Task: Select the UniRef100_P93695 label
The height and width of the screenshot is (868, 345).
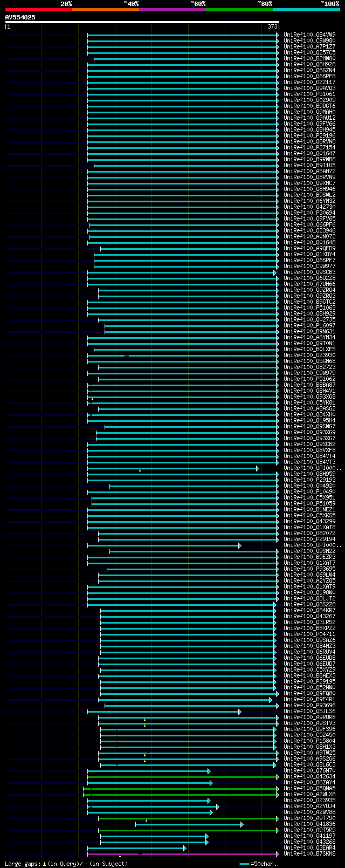Action: (309, 569)
